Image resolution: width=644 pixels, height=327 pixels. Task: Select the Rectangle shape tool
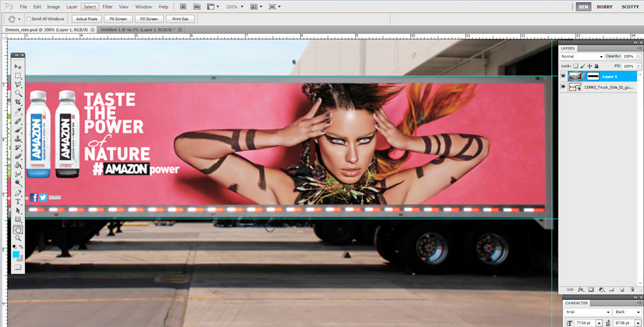point(18,220)
